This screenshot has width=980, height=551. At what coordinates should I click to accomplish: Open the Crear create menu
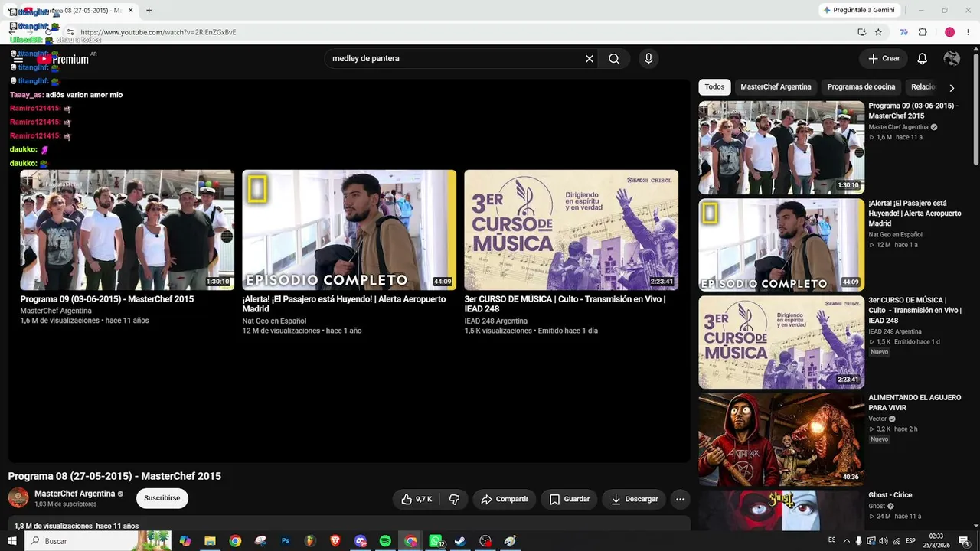pos(883,59)
